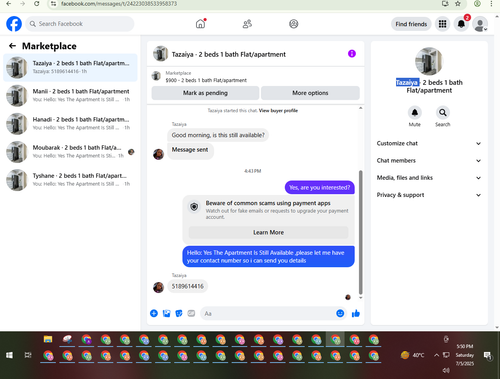Click the phone number message 5189614416
The width and height of the screenshot is (500, 379).
(x=188, y=286)
